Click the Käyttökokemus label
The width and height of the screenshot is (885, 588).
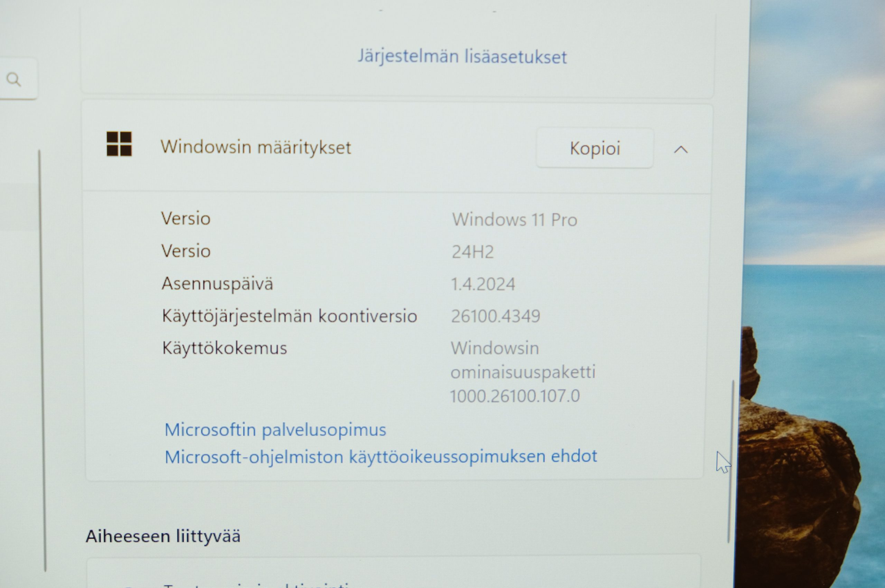[x=224, y=348]
